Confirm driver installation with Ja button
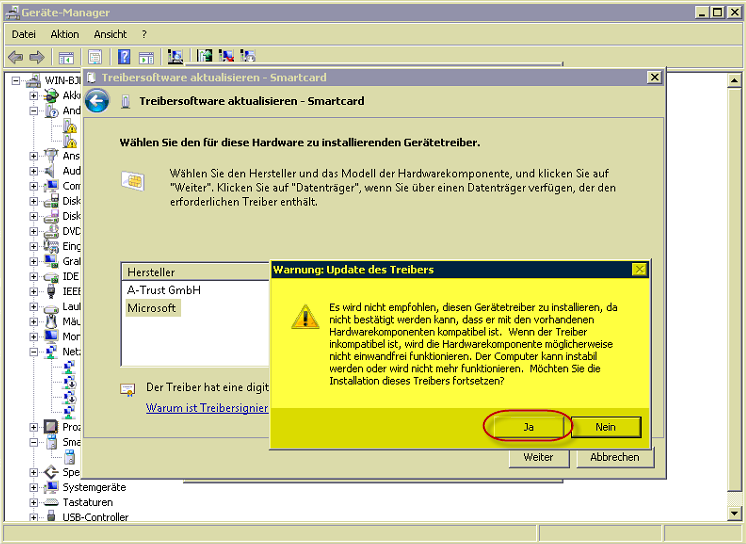 [x=528, y=426]
